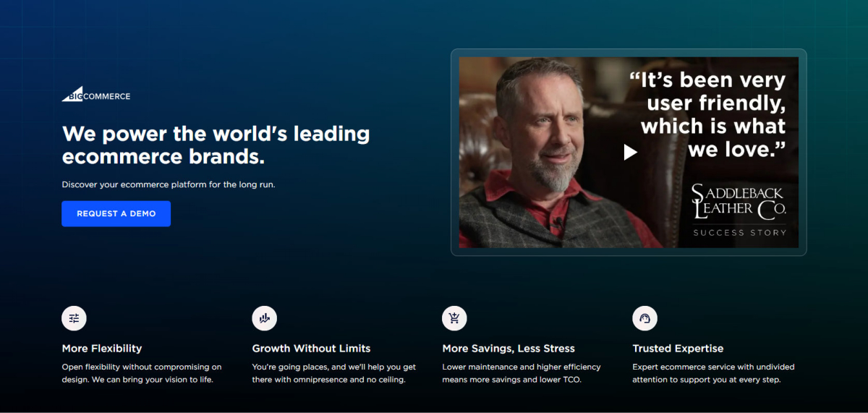Select the Growth Without Limits heading
Image resolution: width=868 pixels, height=413 pixels.
click(311, 349)
